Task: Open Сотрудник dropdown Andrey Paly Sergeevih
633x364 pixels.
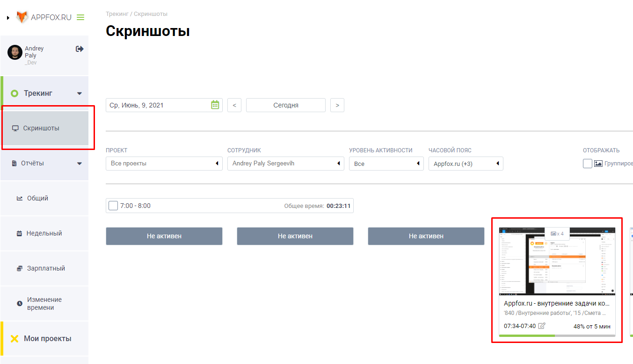Action: tap(286, 164)
